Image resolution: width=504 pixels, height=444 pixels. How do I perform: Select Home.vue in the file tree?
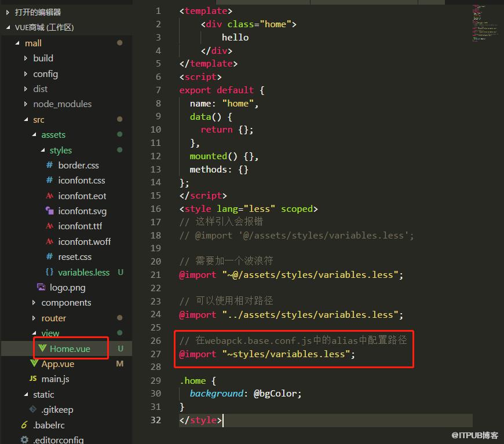coord(70,348)
